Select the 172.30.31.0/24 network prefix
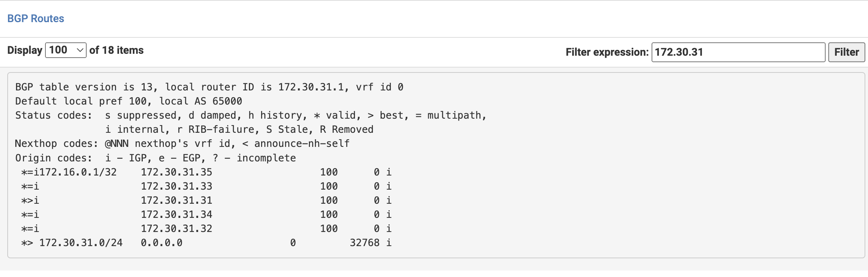868x277 pixels. point(81,243)
